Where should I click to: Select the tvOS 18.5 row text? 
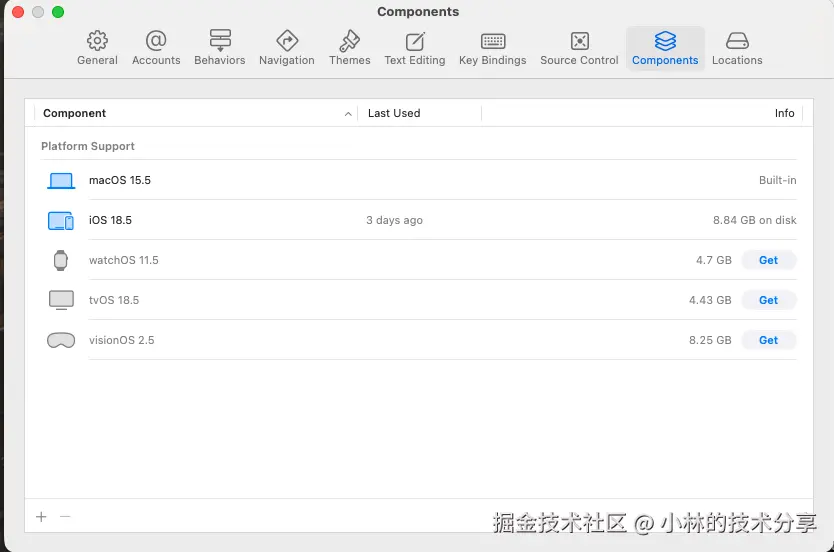[x=114, y=300]
